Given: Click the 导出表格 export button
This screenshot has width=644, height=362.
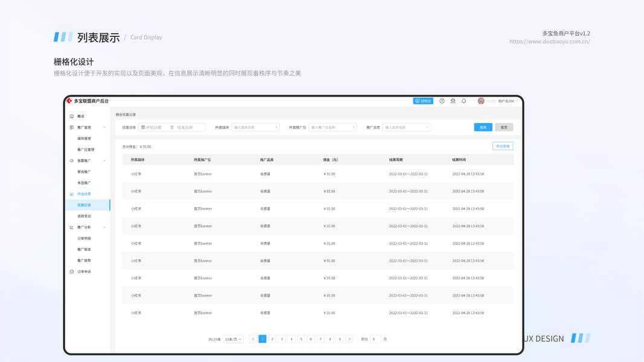Looking at the screenshot, I should click(503, 146).
